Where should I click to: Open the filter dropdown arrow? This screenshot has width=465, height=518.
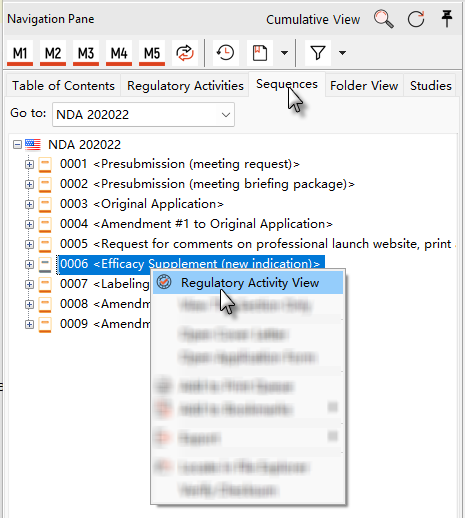342,53
